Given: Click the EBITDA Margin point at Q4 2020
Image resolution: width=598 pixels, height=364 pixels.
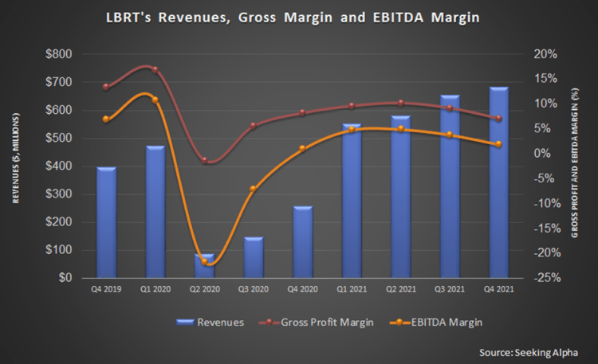Looking at the screenshot, I should click(302, 148).
